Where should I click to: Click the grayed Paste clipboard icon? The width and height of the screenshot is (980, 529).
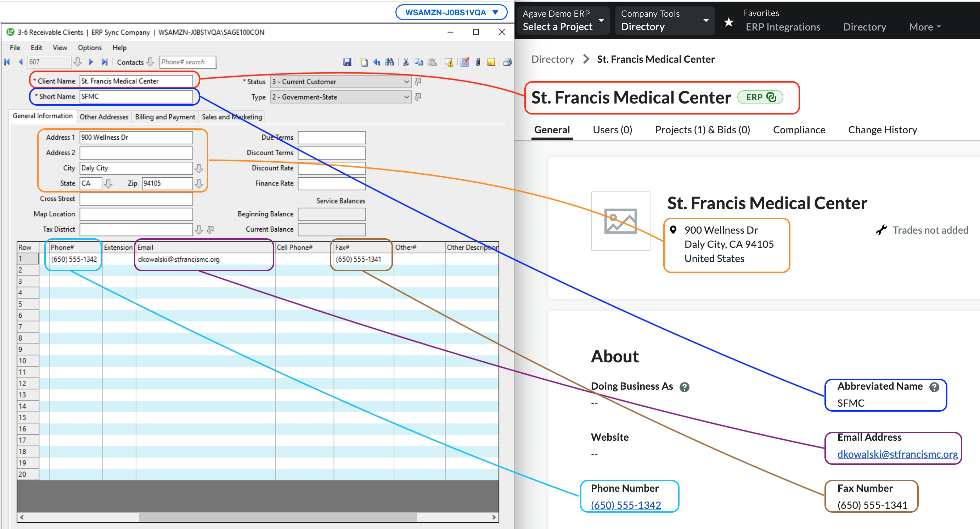point(432,62)
